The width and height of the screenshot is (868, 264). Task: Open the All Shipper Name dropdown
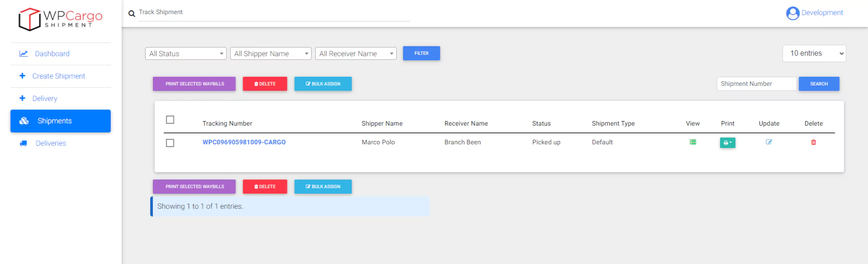[271, 54]
